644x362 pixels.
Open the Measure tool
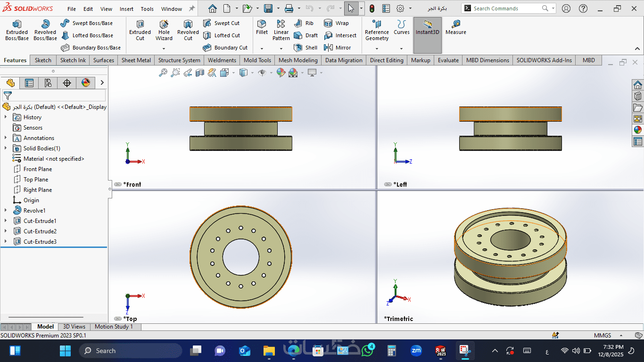456,27
